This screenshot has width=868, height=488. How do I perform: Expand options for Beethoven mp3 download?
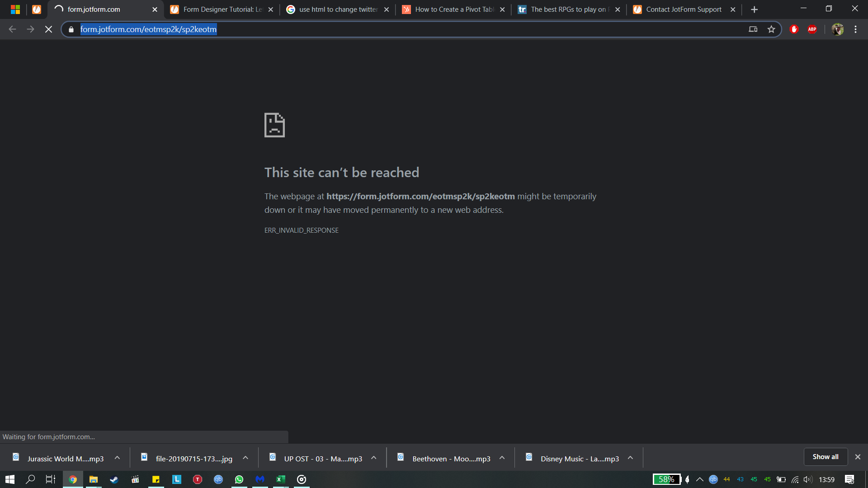tap(502, 458)
